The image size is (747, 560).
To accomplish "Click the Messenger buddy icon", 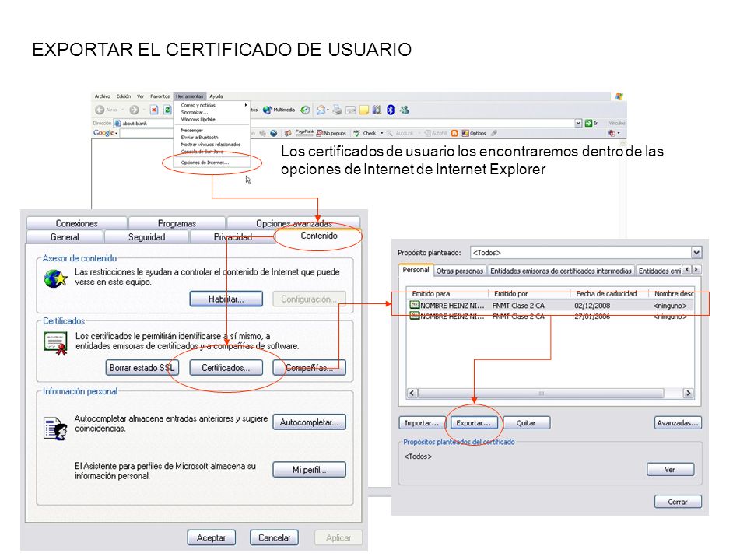I will [x=405, y=110].
